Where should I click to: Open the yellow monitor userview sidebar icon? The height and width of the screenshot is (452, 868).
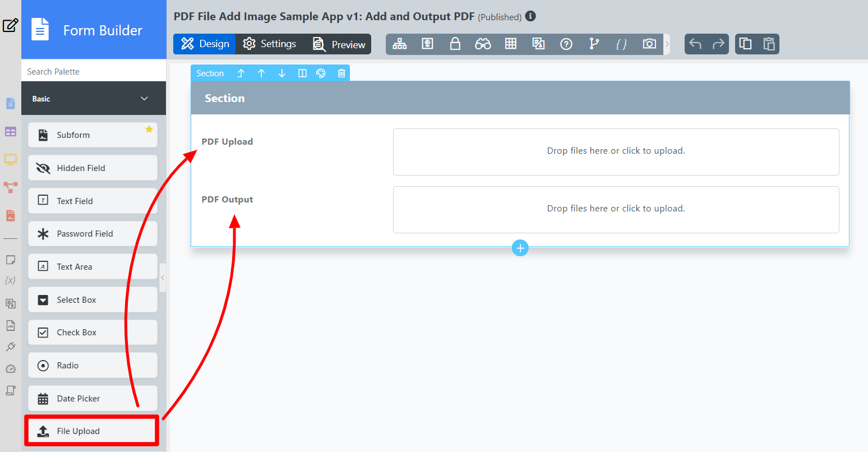pos(10,159)
